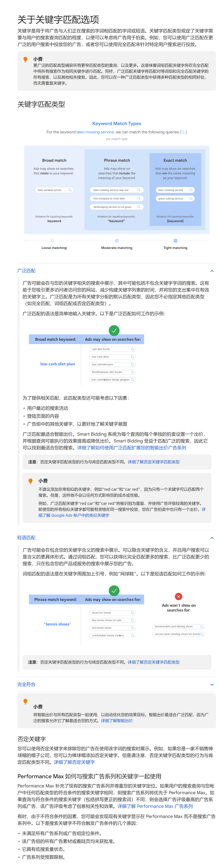Screen dimensions: 217x868
Task: Expand the 完全符合 section chevron
Action: pos(212,684)
